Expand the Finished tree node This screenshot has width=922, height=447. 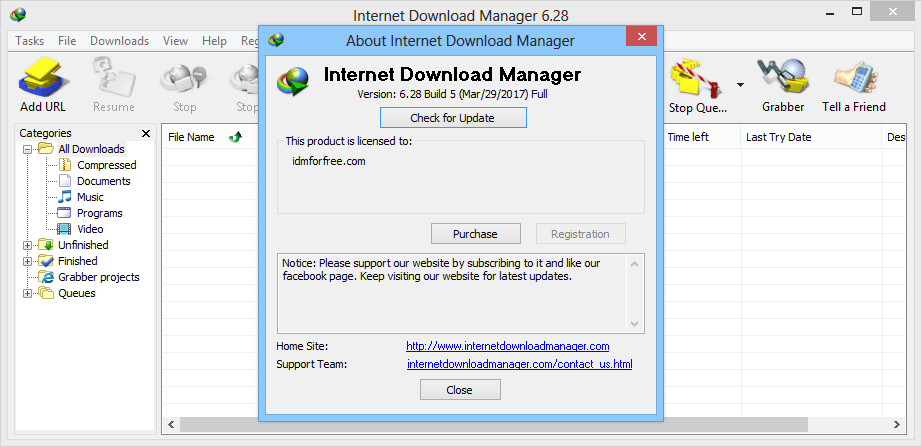(x=26, y=261)
